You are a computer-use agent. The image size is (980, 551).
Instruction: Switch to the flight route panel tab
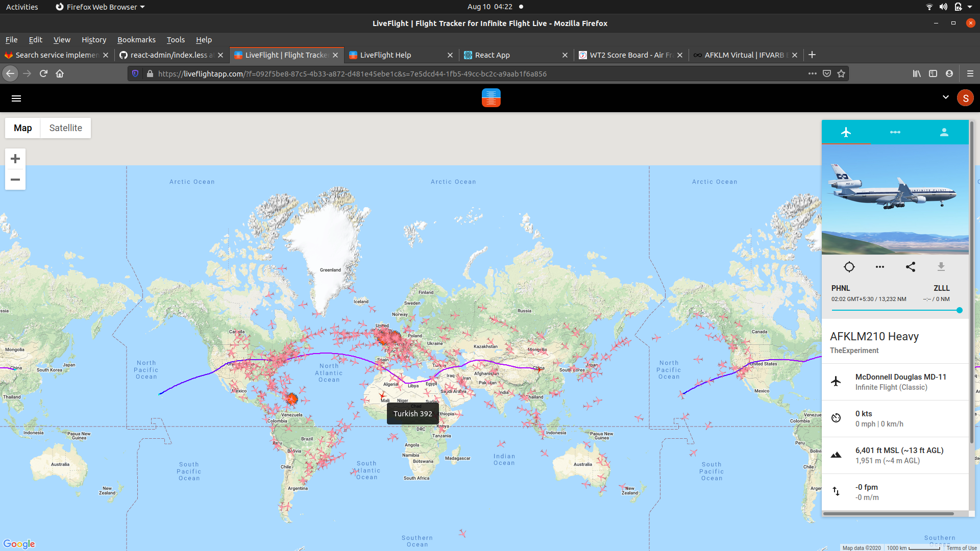[x=895, y=133]
